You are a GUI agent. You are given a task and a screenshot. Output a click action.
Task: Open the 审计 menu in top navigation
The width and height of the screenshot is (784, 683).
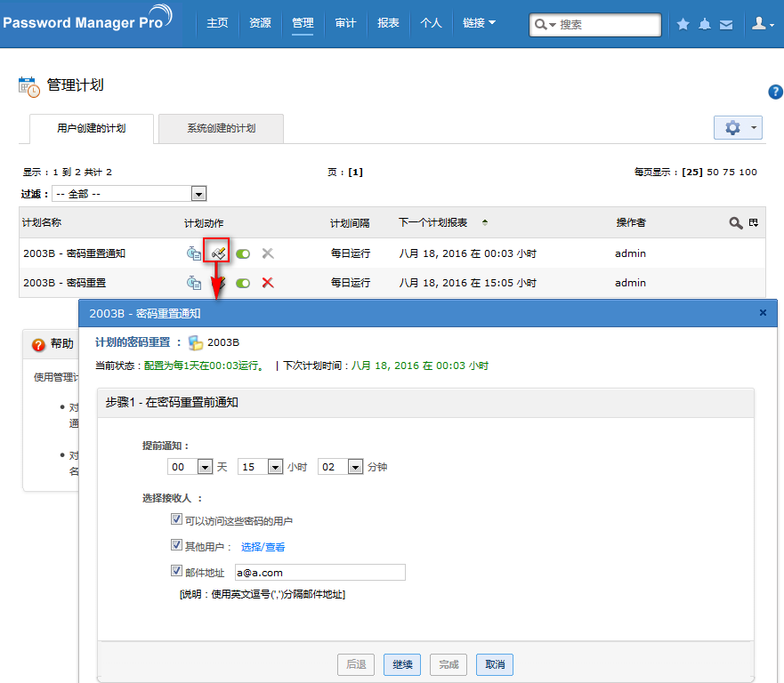(346, 23)
